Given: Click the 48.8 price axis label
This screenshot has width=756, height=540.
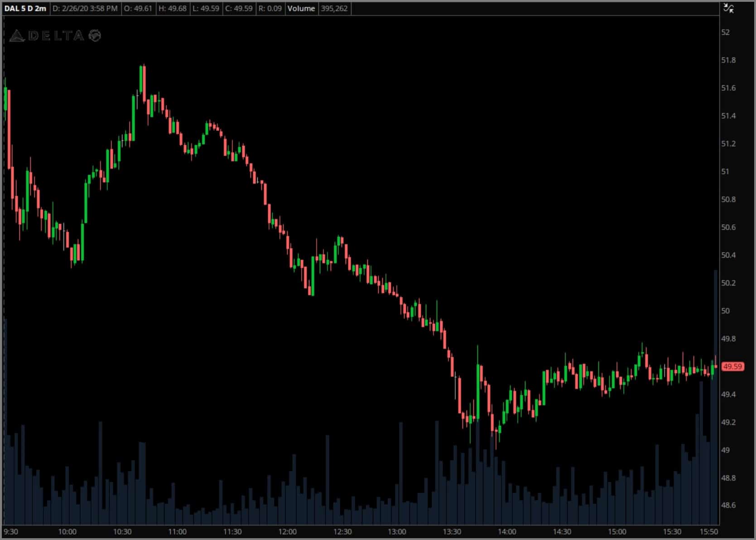Looking at the screenshot, I should point(728,478).
